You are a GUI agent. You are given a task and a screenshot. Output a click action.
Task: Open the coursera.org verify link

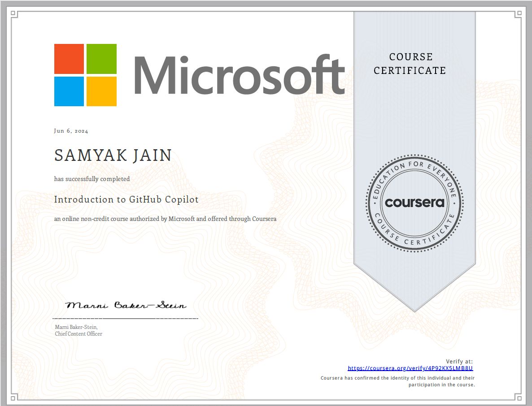point(410,368)
